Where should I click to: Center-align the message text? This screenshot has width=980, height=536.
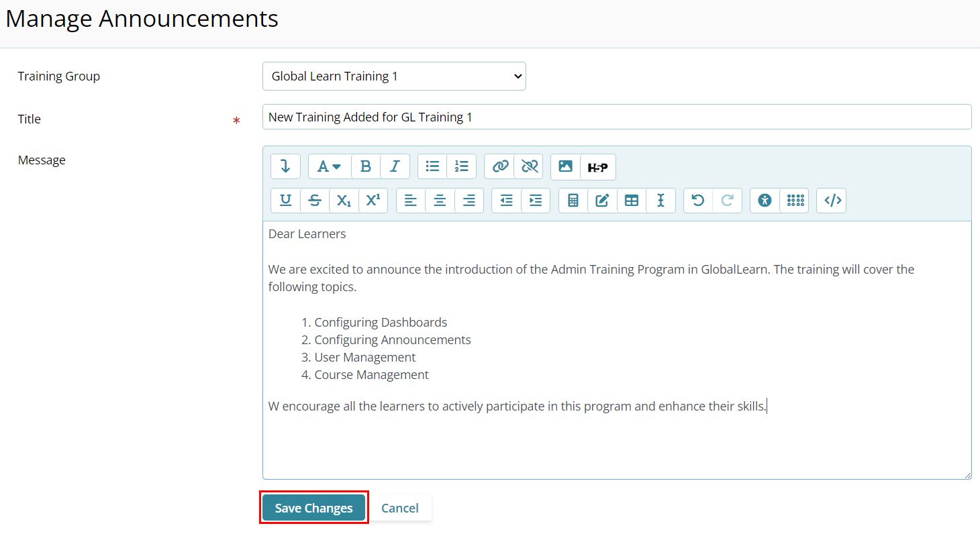click(440, 201)
